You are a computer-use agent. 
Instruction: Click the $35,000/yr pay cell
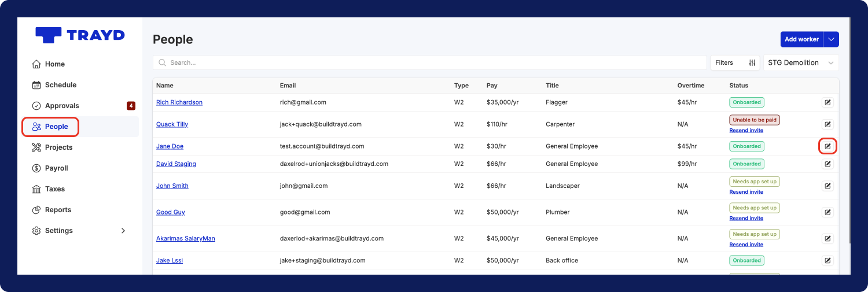coord(504,102)
